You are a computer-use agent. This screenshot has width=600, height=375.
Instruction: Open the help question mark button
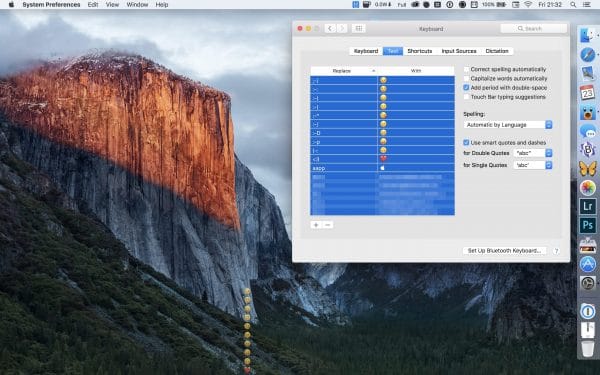(556, 251)
